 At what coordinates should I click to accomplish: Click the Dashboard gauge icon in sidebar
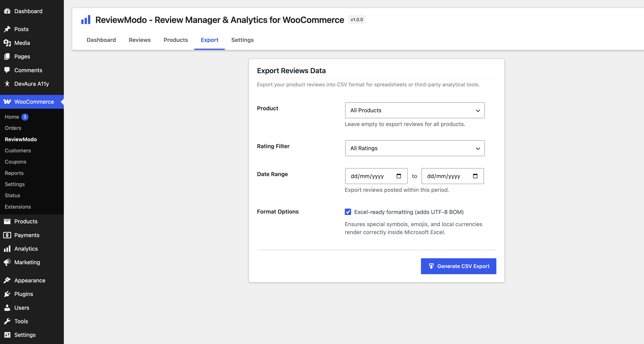7,11
